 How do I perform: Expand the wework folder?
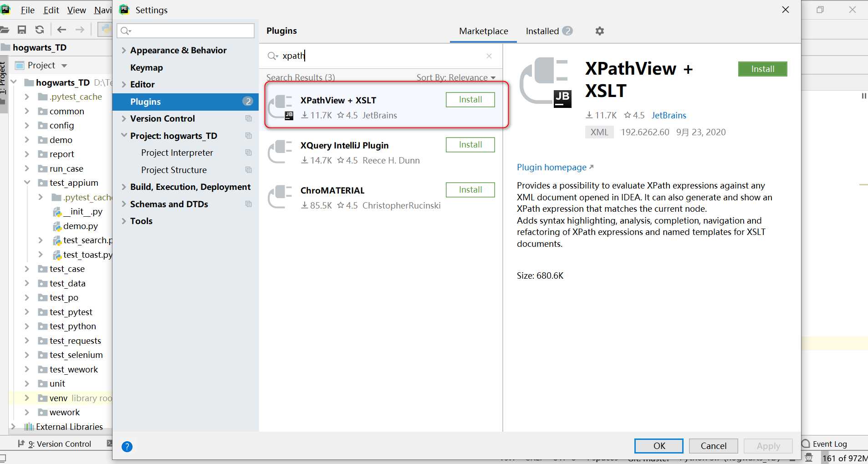coord(27,412)
